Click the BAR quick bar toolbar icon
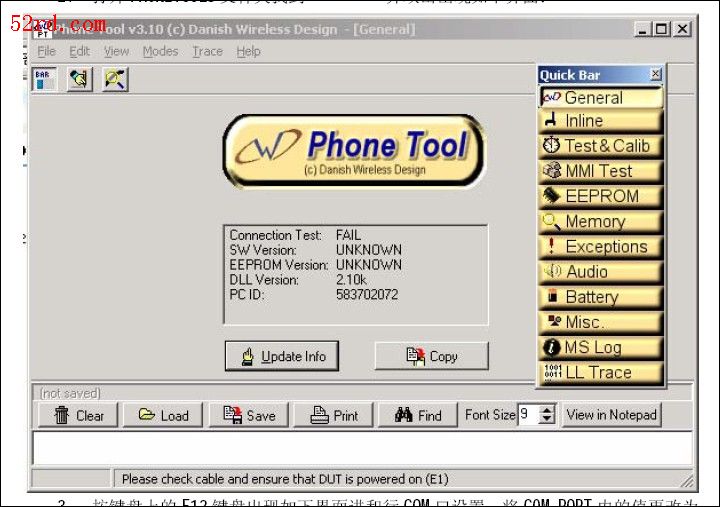This screenshot has width=720, height=507. tap(45, 79)
